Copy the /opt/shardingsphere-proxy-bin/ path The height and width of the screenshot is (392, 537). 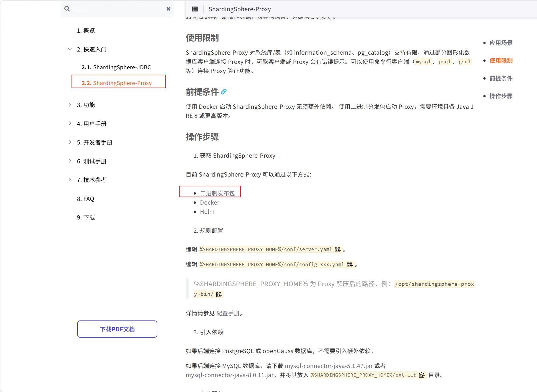coord(219,294)
